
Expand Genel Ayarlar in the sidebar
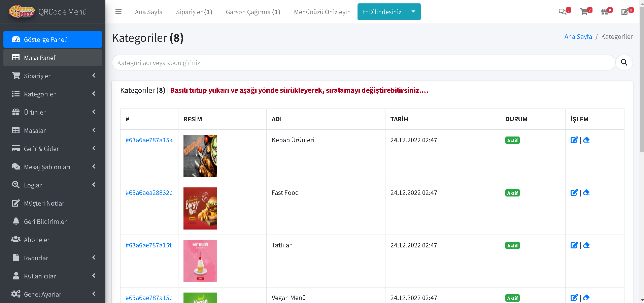tap(53, 294)
